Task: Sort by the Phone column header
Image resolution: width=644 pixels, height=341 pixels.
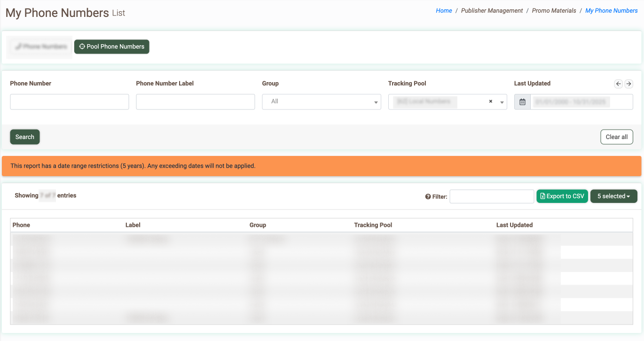Action: tap(22, 225)
